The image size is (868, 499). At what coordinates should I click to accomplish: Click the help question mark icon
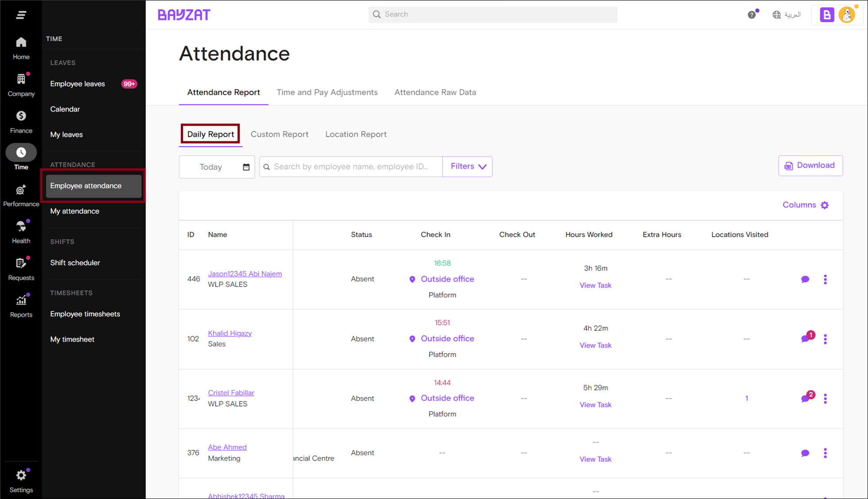click(x=752, y=14)
